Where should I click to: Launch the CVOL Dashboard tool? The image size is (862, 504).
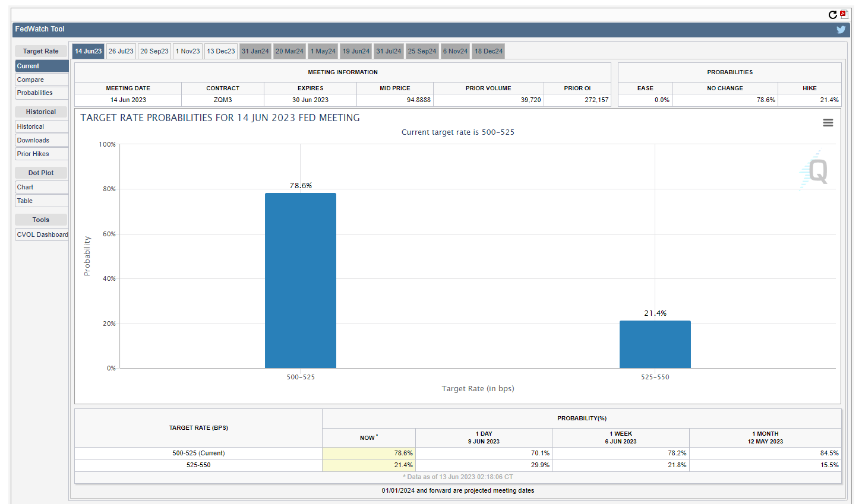42,234
